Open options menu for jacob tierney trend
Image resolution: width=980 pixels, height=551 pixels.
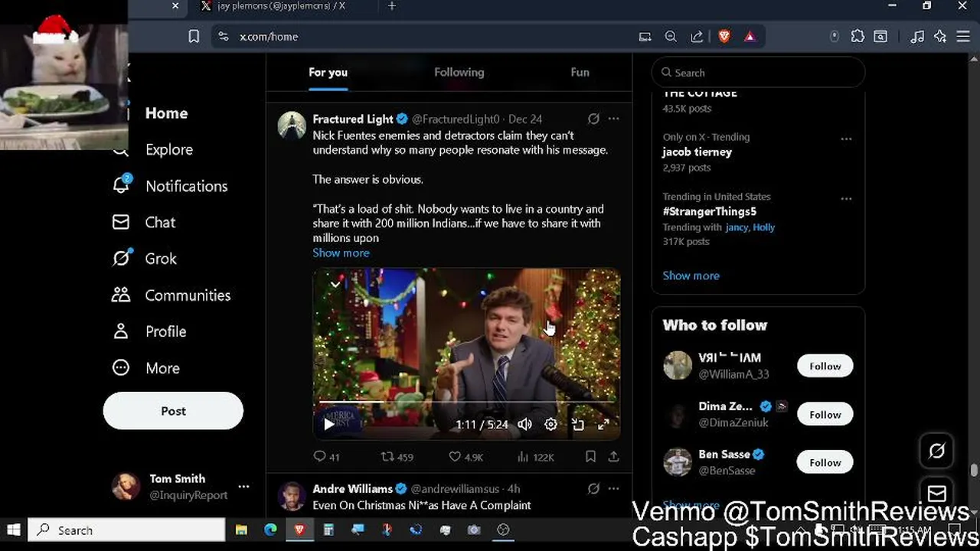(x=846, y=139)
